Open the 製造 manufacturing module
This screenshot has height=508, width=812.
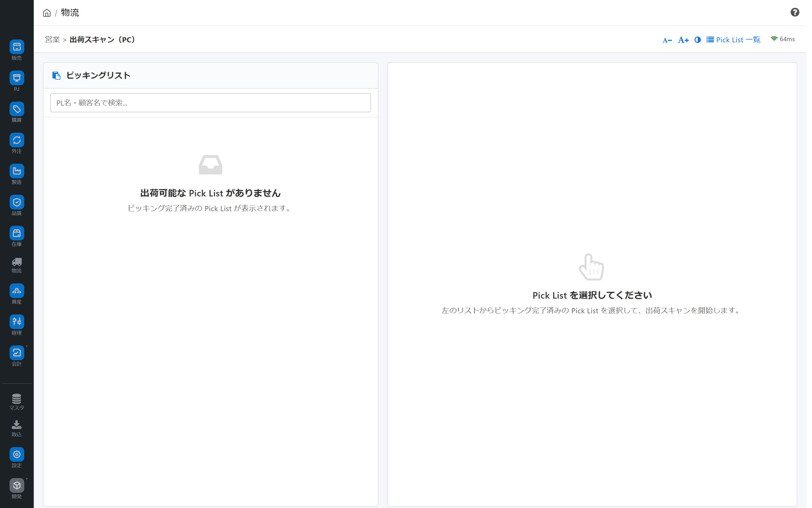(17, 174)
